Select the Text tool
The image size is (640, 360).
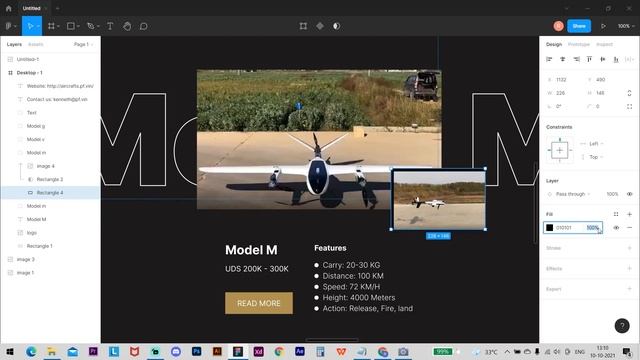coord(110,26)
